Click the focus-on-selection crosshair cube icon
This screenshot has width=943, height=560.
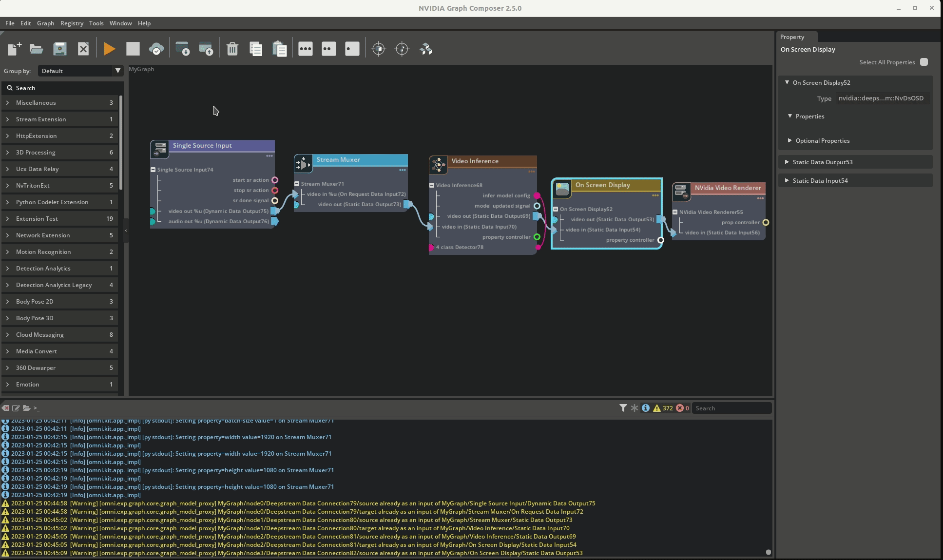(379, 49)
